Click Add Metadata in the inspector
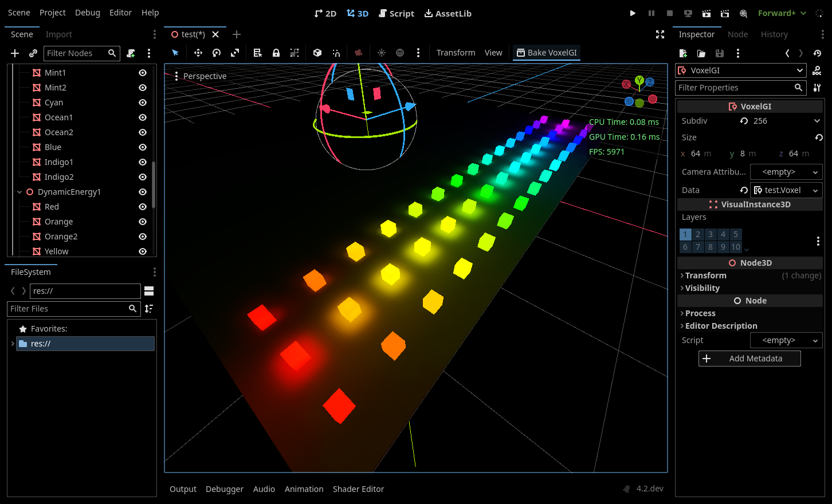Image resolution: width=832 pixels, height=504 pixels. pyautogui.click(x=749, y=358)
